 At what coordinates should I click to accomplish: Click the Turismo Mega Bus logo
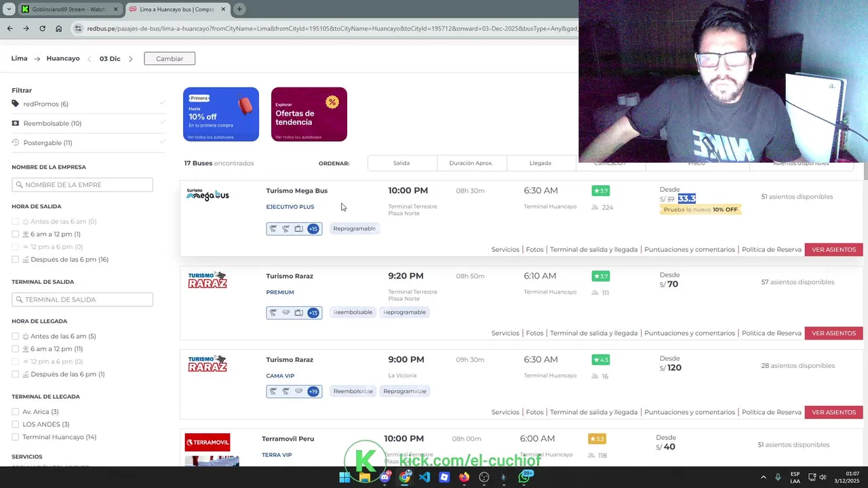(x=208, y=195)
